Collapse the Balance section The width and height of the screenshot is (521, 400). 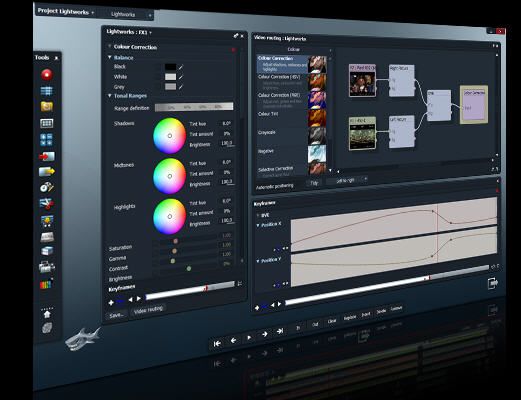pos(109,57)
